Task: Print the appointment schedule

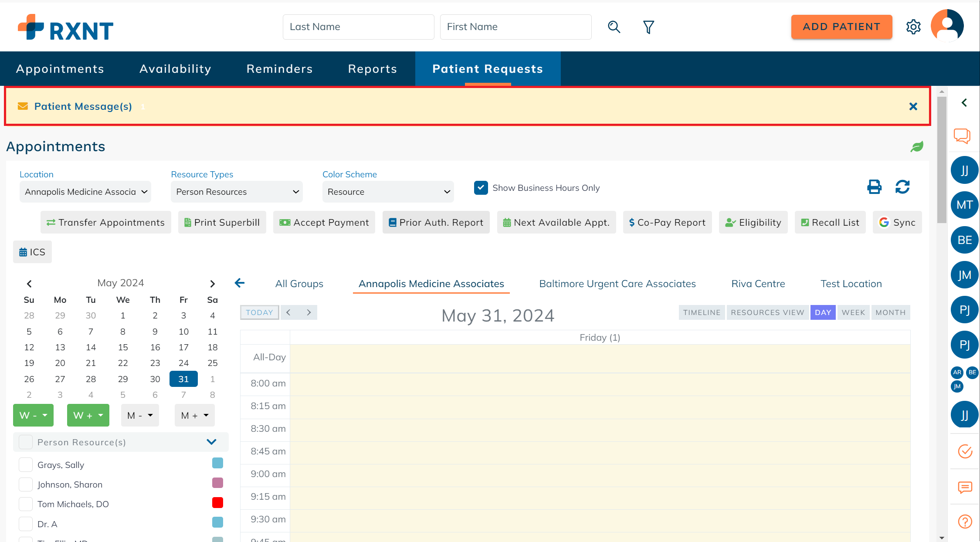Action: pos(874,187)
